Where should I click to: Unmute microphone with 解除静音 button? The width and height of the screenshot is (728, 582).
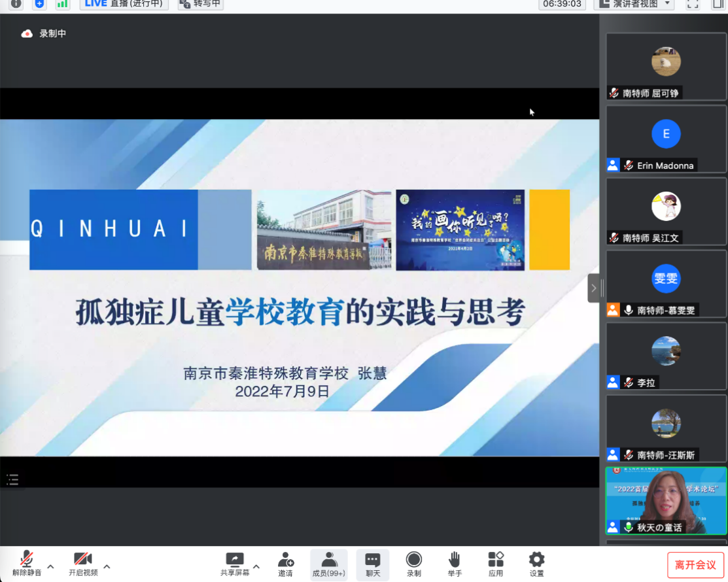tap(27, 563)
